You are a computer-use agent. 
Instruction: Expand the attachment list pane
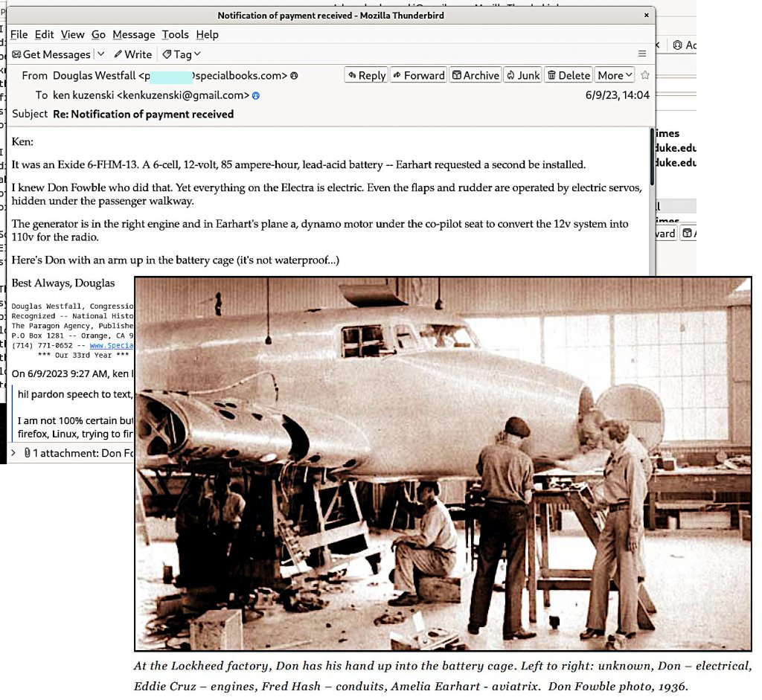13,452
